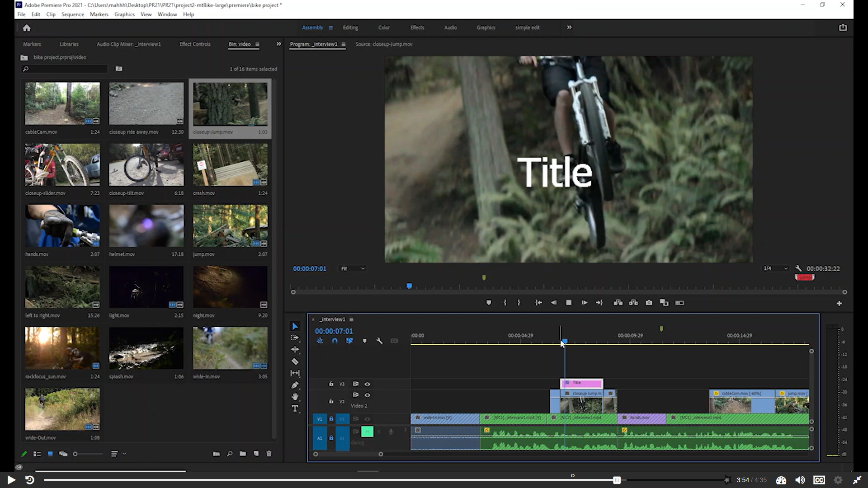Viewport: 868px width, 488px height.
Task: Expand the workspace overflow chevron
Action: (x=569, y=28)
